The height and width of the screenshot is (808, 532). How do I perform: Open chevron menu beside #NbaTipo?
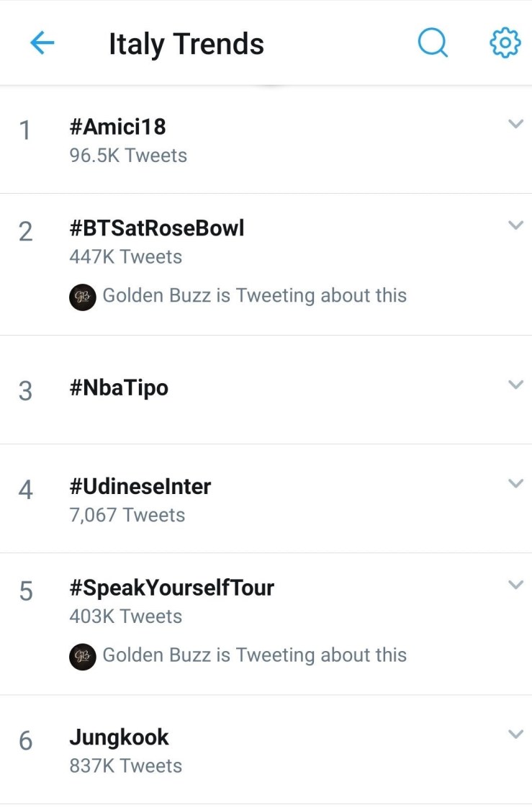coord(515,385)
